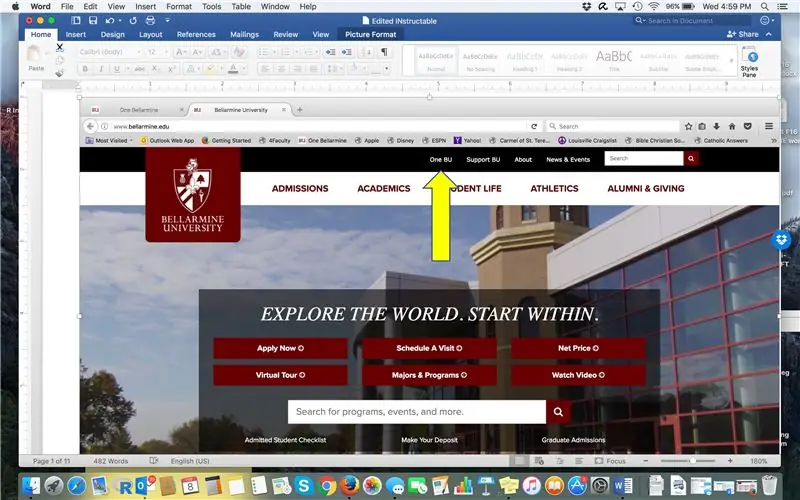Open Firefox from the Dock

tap(349, 485)
